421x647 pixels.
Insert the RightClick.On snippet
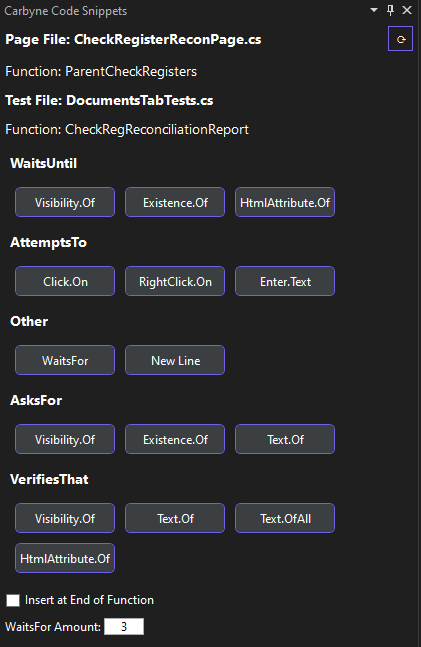[175, 281]
